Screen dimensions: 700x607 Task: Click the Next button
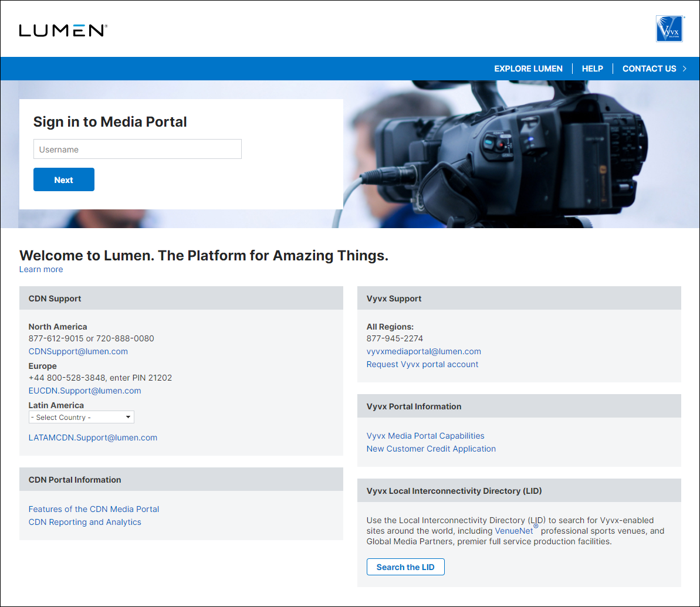coord(64,179)
